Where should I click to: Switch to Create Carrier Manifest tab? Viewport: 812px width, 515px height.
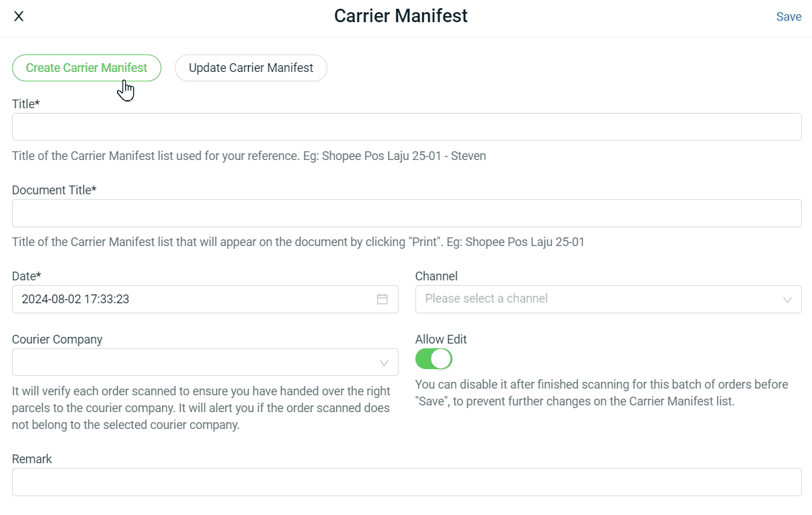[87, 68]
